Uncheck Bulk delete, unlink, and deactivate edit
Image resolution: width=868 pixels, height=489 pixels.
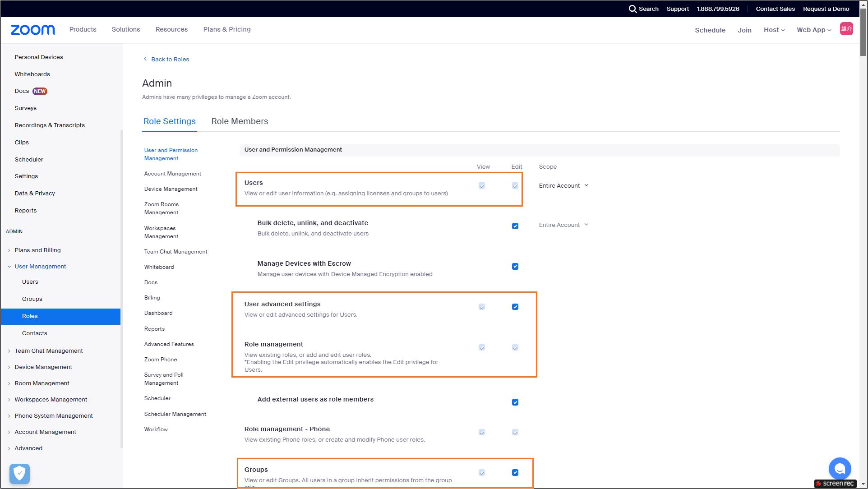(x=515, y=226)
